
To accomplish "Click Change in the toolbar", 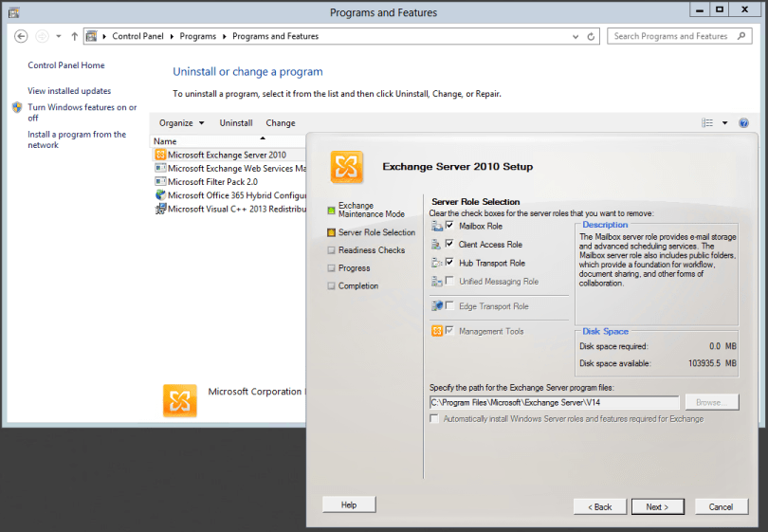I will click(281, 123).
